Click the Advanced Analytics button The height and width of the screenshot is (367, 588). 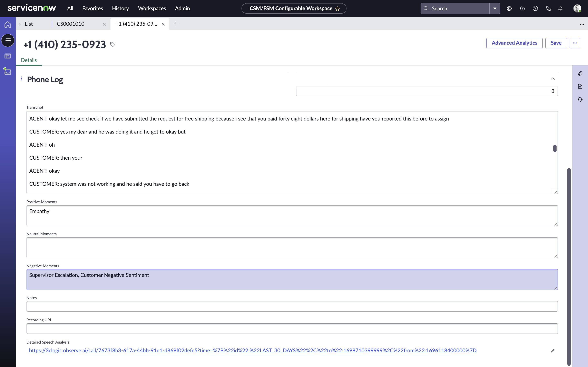[514, 43]
